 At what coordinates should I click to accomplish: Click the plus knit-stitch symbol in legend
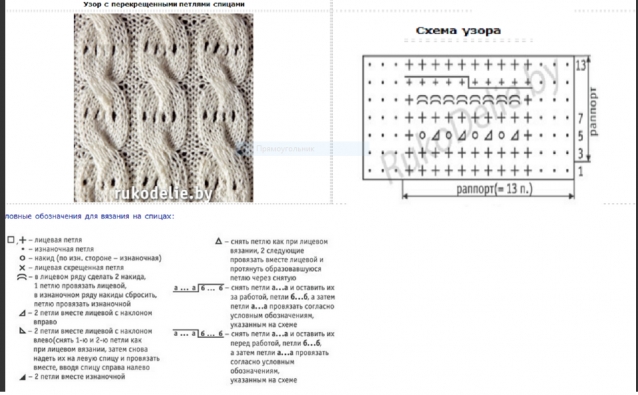click(23, 240)
